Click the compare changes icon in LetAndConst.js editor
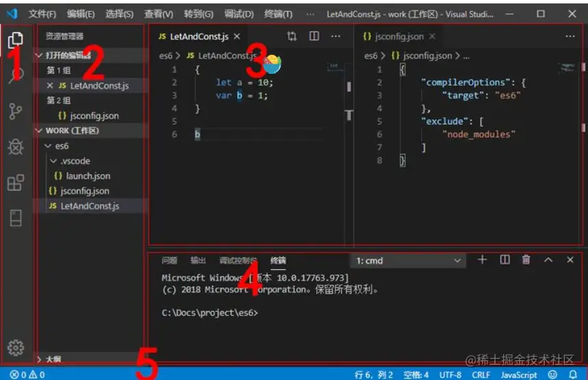Image resolution: width=588 pixels, height=380 pixels. coord(292,36)
